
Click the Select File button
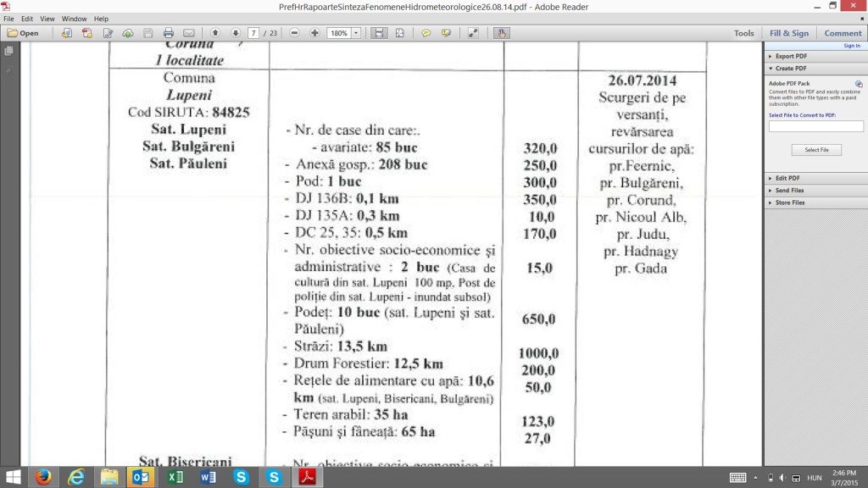pos(816,150)
